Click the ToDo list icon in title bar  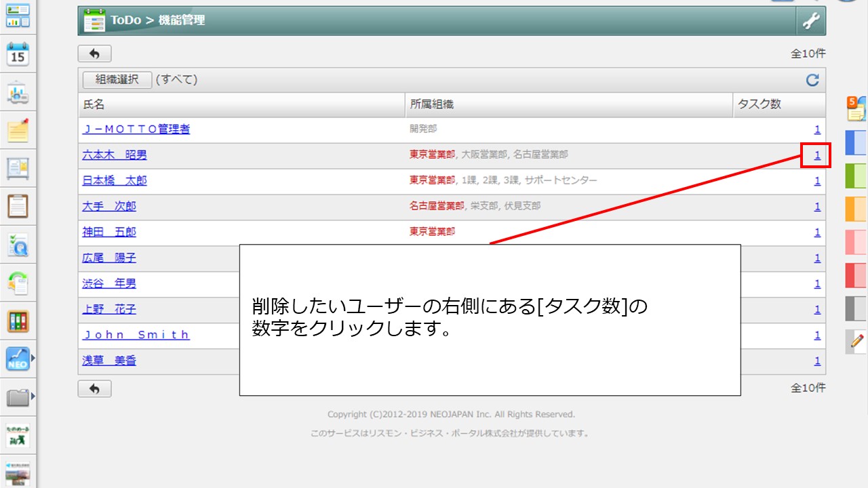[x=94, y=21]
